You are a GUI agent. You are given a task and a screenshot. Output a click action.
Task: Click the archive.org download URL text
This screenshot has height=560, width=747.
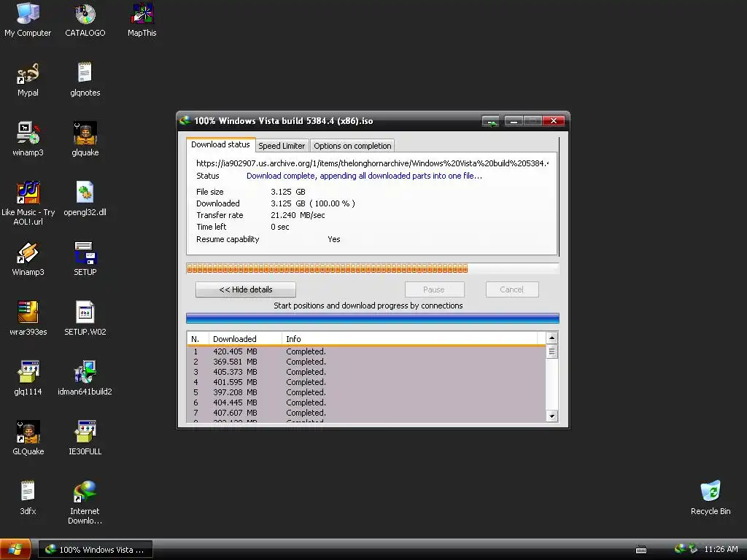click(x=373, y=163)
